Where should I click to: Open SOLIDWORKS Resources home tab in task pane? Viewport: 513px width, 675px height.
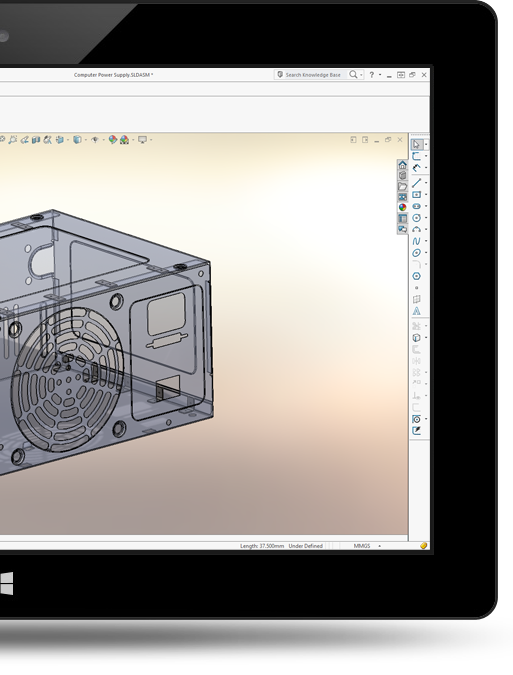[x=402, y=165]
